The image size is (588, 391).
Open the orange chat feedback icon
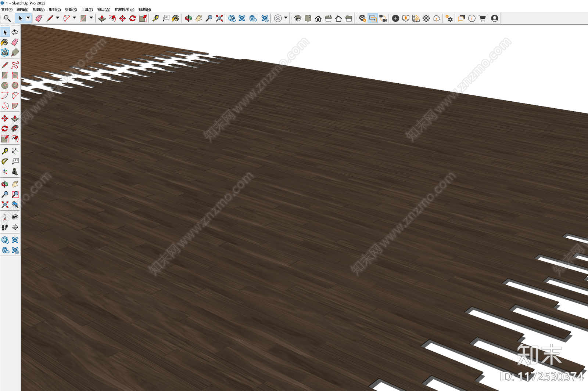[x=462, y=18]
